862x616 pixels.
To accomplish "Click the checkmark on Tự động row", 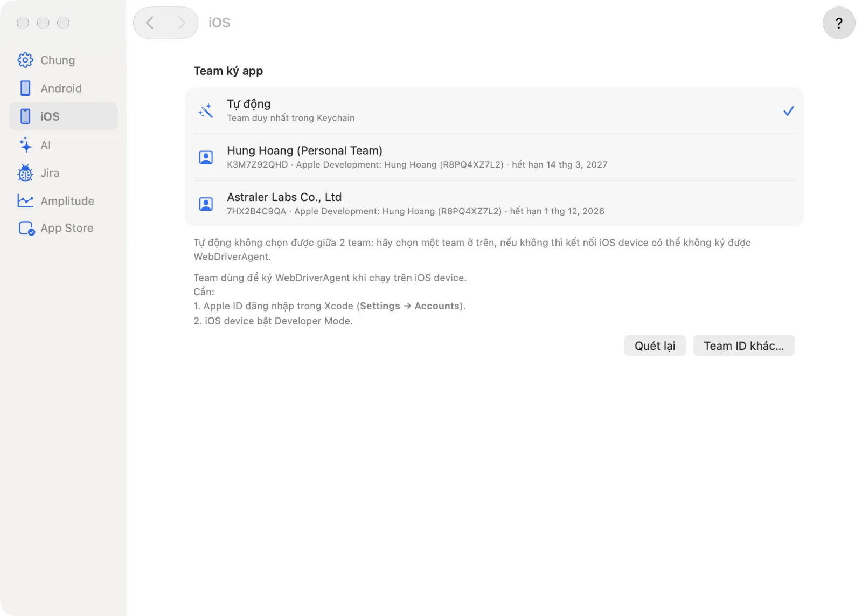I will pos(788,111).
